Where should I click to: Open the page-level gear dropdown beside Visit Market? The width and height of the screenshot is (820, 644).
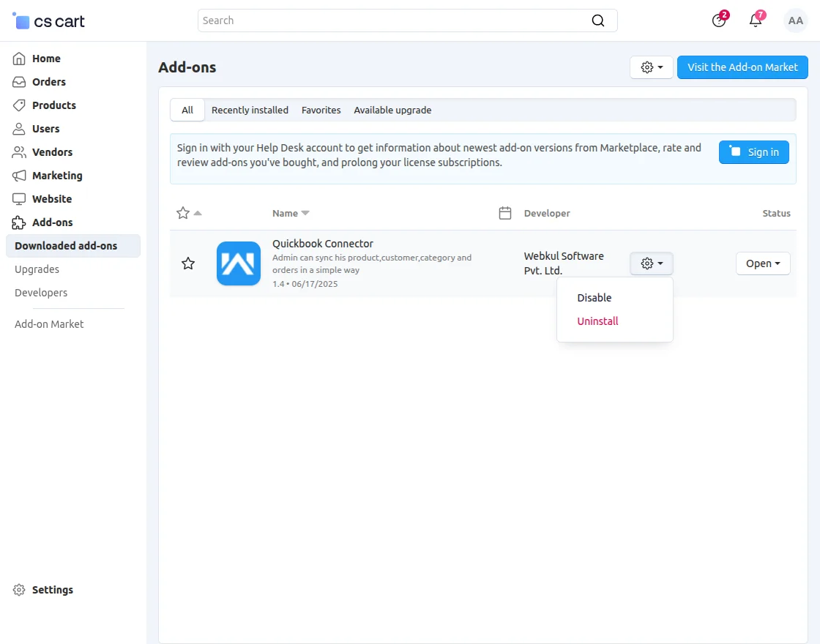(651, 67)
